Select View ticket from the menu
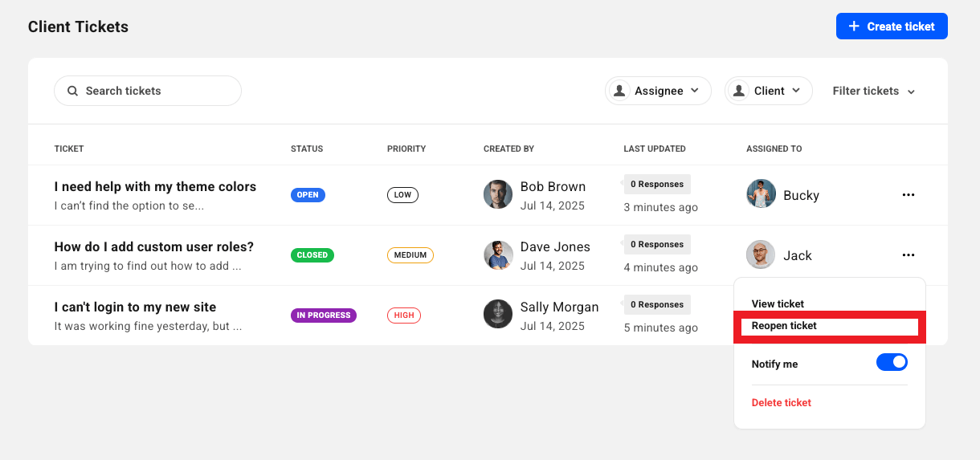 point(778,303)
